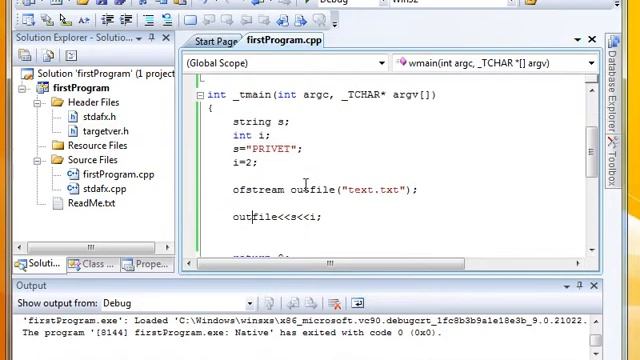
Task: Select targetver.h header file
Action: tap(106, 131)
